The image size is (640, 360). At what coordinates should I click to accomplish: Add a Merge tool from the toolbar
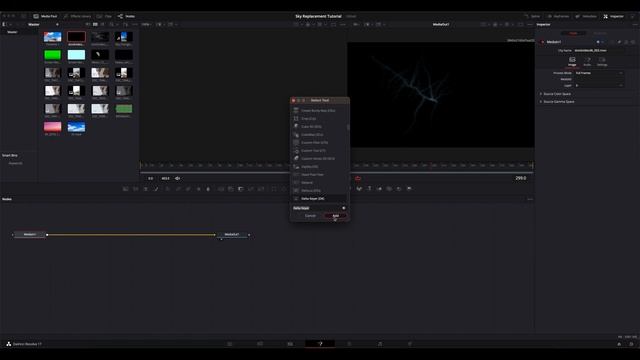click(x=221, y=189)
